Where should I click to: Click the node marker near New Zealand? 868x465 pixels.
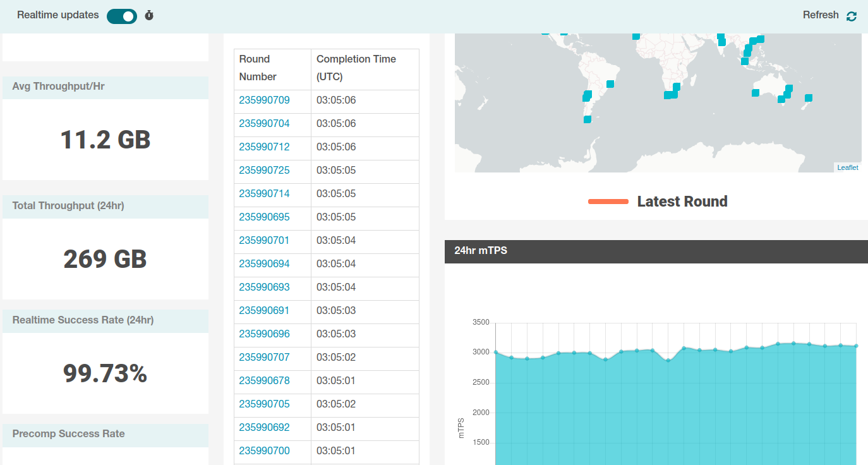tap(809, 98)
